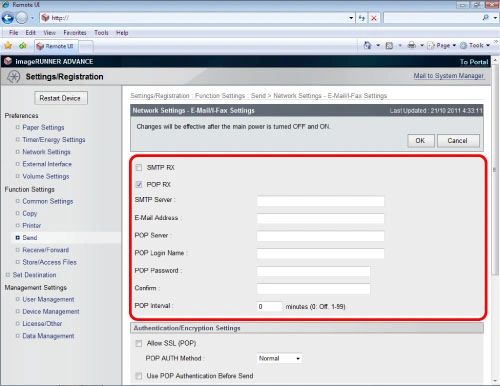Open the Favorites menu

point(75,33)
